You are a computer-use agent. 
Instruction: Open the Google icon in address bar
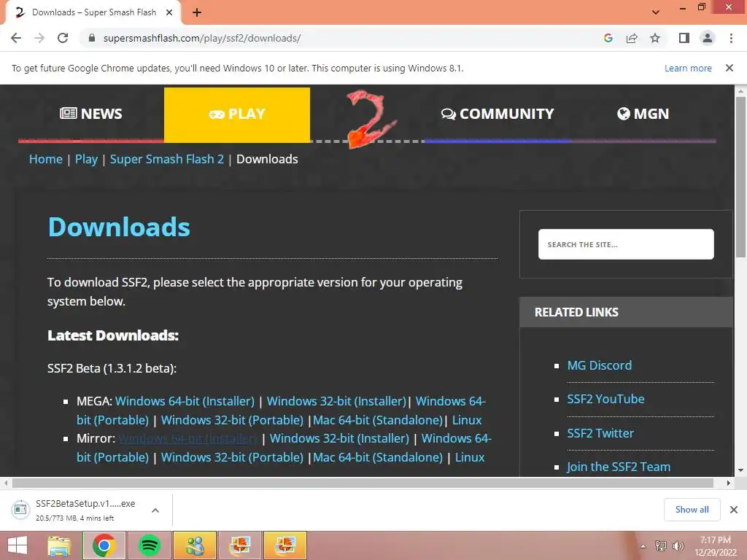coord(608,38)
